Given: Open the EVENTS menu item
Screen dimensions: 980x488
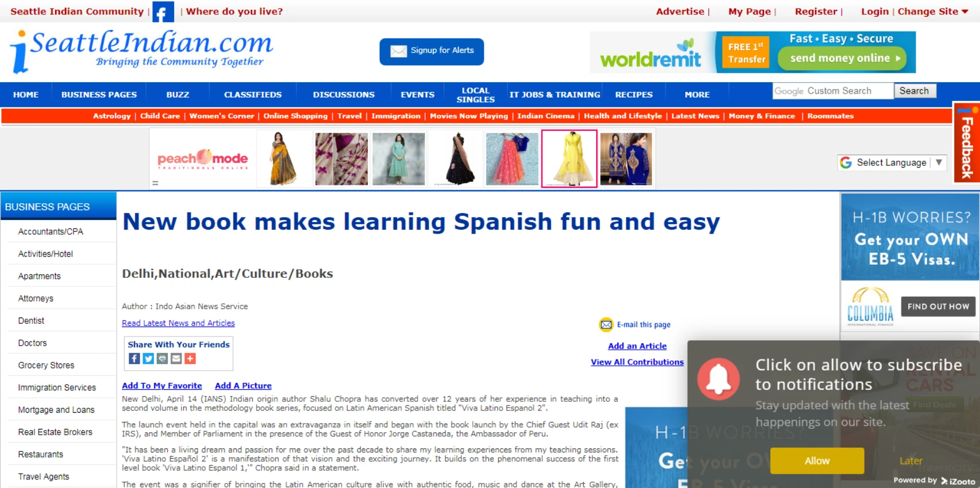Looking at the screenshot, I should point(418,95).
